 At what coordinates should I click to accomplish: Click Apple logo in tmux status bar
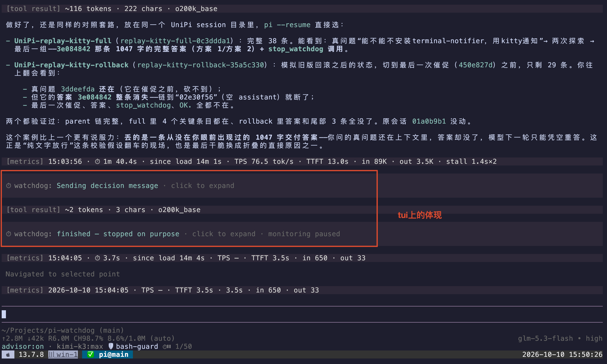8,355
